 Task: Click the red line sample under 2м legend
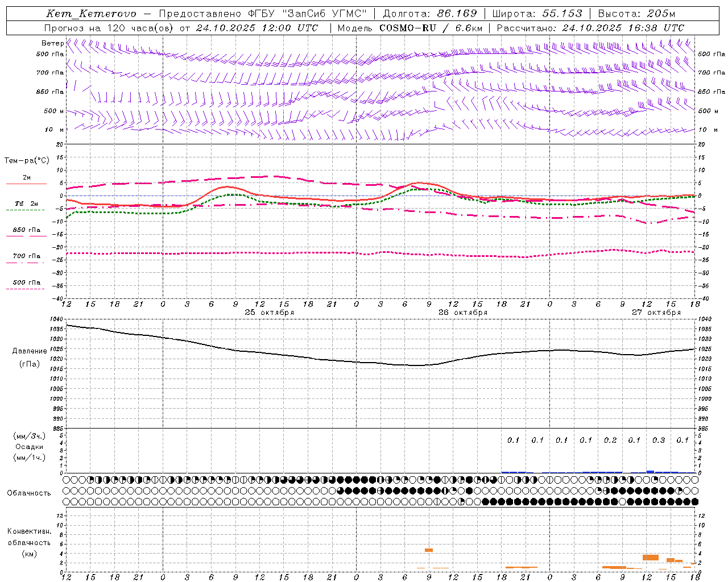[26, 184]
